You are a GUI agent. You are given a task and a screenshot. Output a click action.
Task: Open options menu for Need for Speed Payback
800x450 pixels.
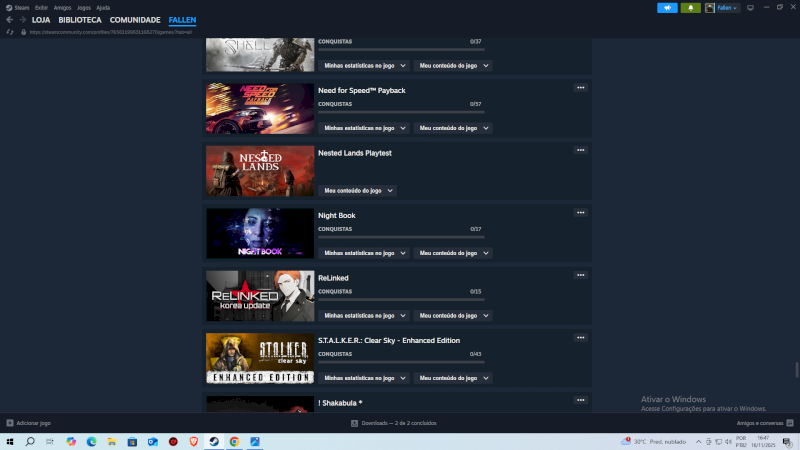point(581,88)
